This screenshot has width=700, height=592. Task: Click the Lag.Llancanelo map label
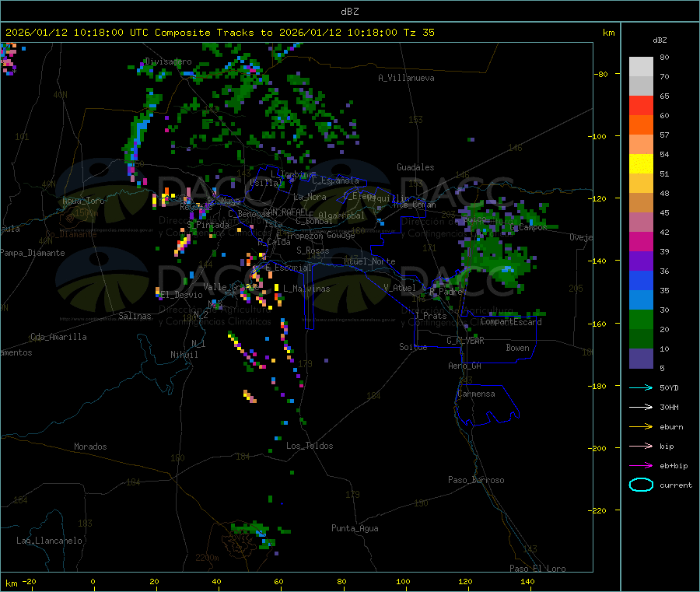pos(49,541)
